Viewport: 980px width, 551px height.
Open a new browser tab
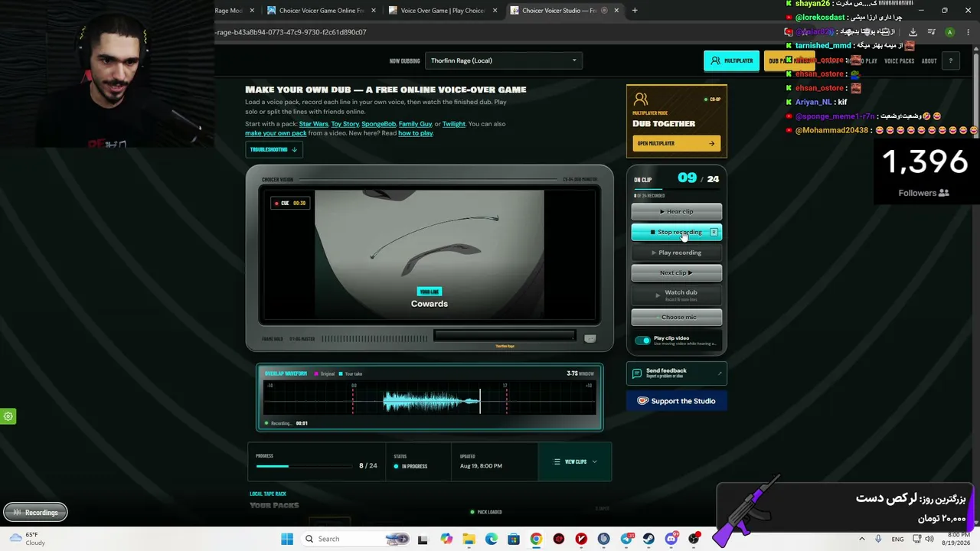635,11
